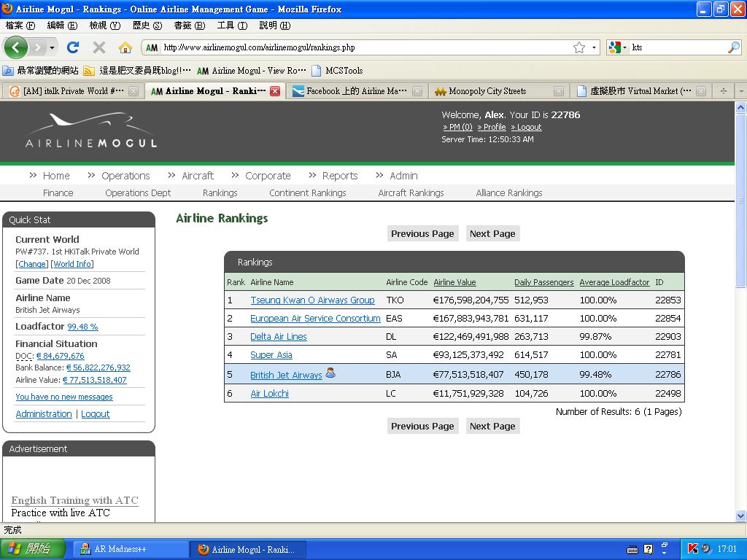The image size is (747, 560).
Task: Open Tseung Kwan O Airways Group link
Action: pos(312,300)
